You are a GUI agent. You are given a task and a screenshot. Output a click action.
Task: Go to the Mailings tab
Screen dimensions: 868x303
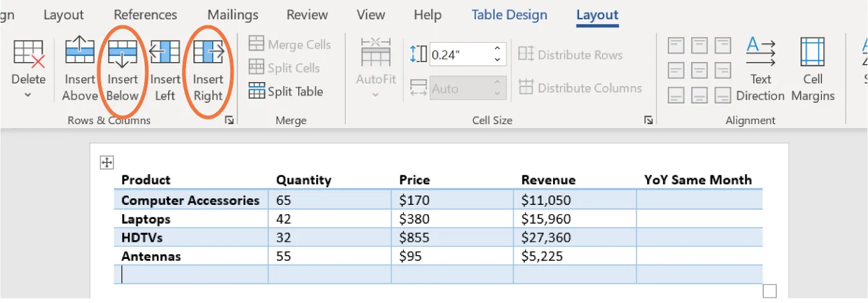click(x=232, y=15)
